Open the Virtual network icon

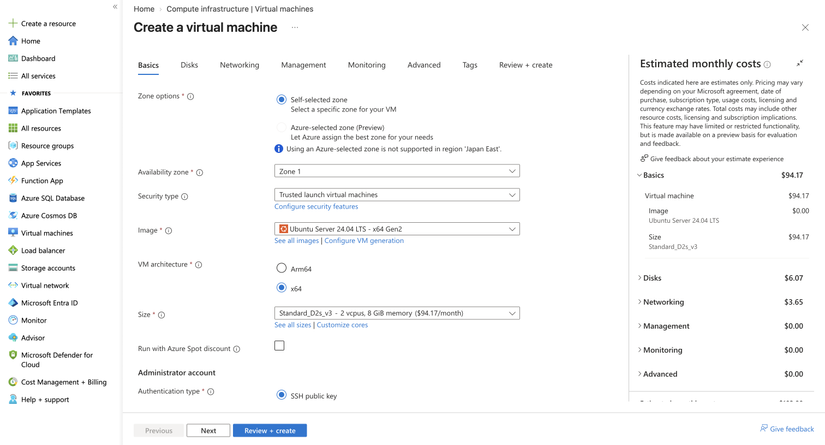click(x=13, y=285)
